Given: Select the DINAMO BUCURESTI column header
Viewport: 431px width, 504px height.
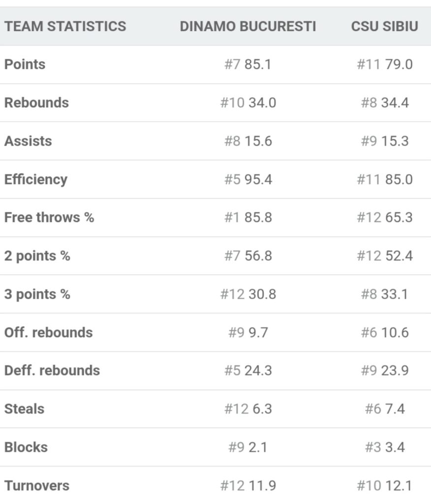Looking at the screenshot, I should (x=248, y=26).
